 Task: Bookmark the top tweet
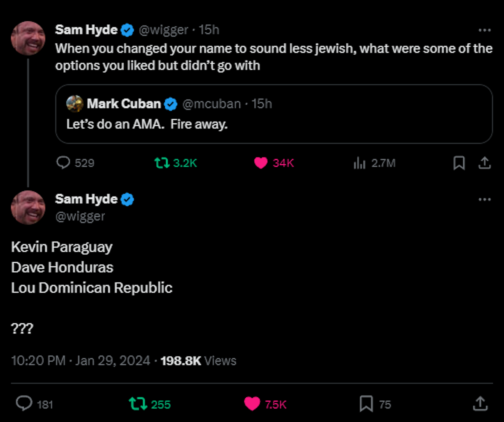(459, 163)
